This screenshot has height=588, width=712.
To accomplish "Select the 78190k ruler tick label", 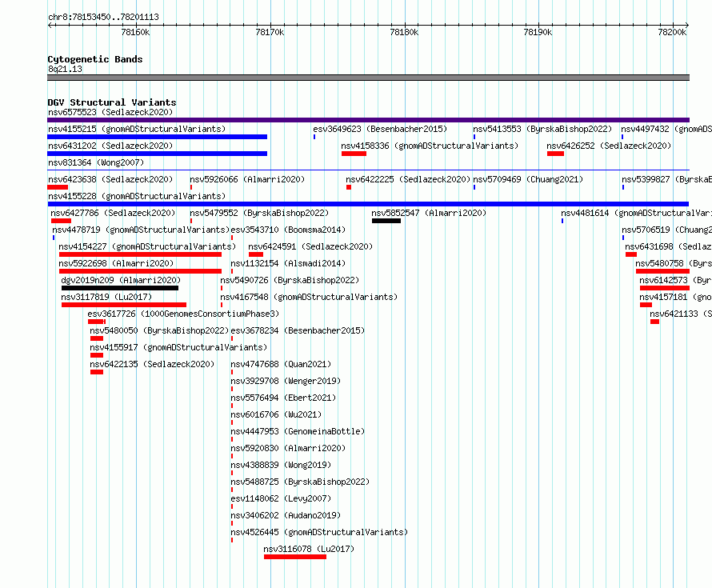I will coord(538,32).
